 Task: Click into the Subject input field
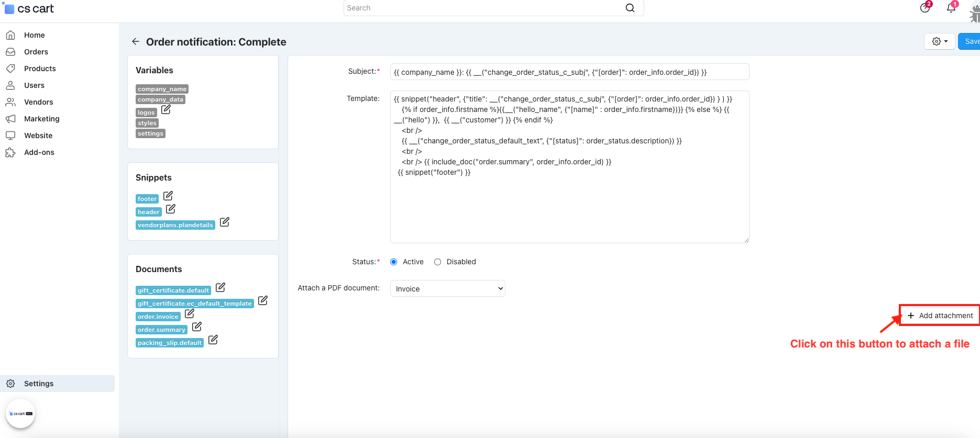[x=569, y=72]
